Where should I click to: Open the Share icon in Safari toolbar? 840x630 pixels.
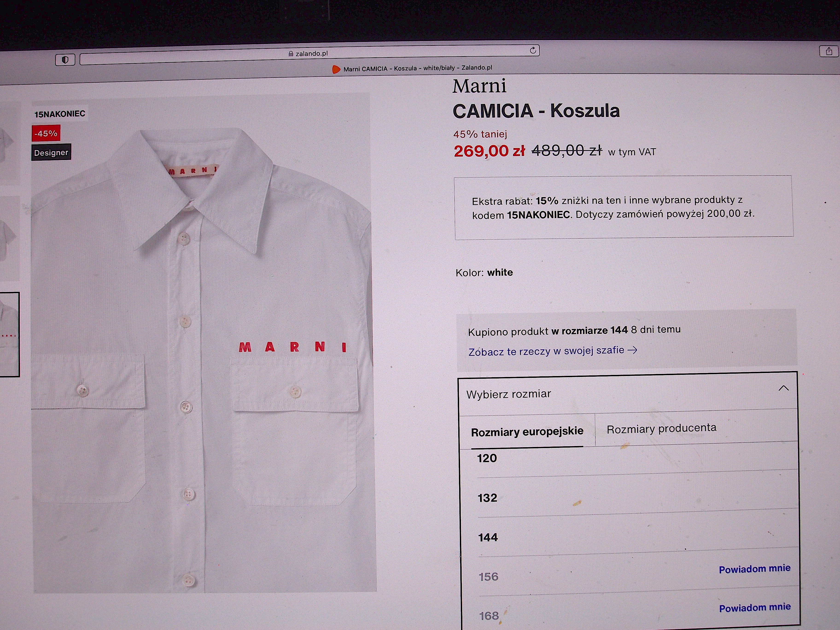point(829,51)
